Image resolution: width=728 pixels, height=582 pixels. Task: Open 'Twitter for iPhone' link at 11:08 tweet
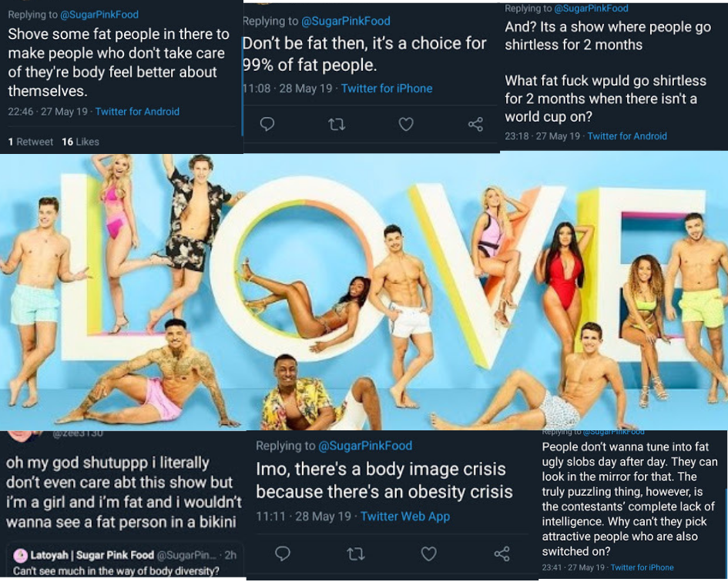(x=387, y=89)
